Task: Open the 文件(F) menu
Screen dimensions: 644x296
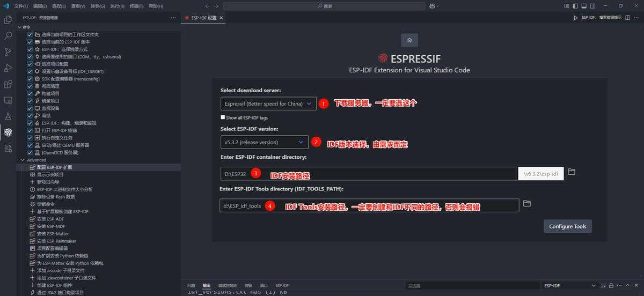Action: point(20,6)
